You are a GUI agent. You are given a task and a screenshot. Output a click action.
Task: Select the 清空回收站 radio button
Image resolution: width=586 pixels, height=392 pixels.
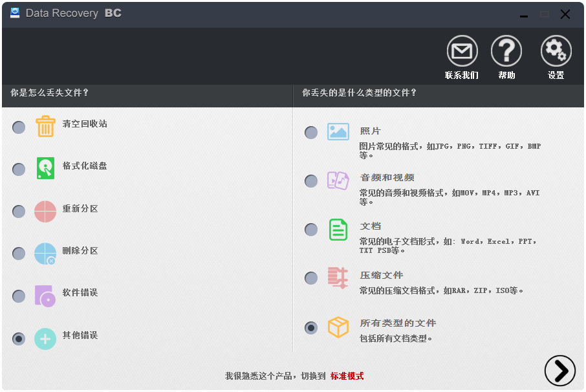[18, 127]
